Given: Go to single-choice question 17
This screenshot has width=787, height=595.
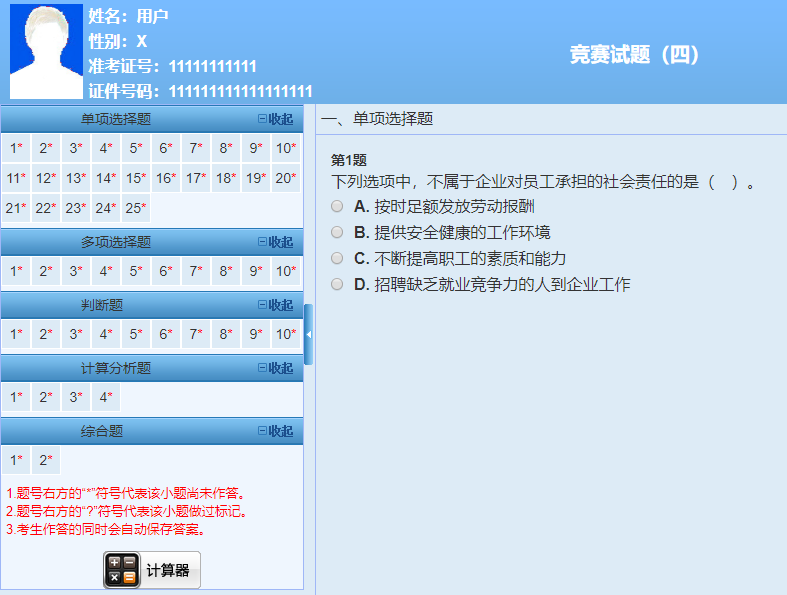Looking at the screenshot, I should click(x=196, y=178).
